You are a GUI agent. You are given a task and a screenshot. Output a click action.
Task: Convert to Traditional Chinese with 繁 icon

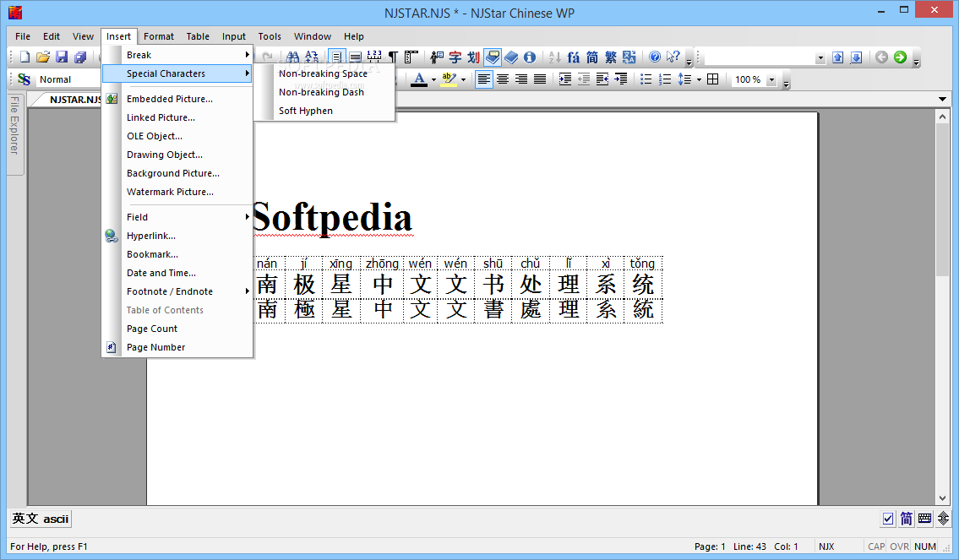(610, 57)
